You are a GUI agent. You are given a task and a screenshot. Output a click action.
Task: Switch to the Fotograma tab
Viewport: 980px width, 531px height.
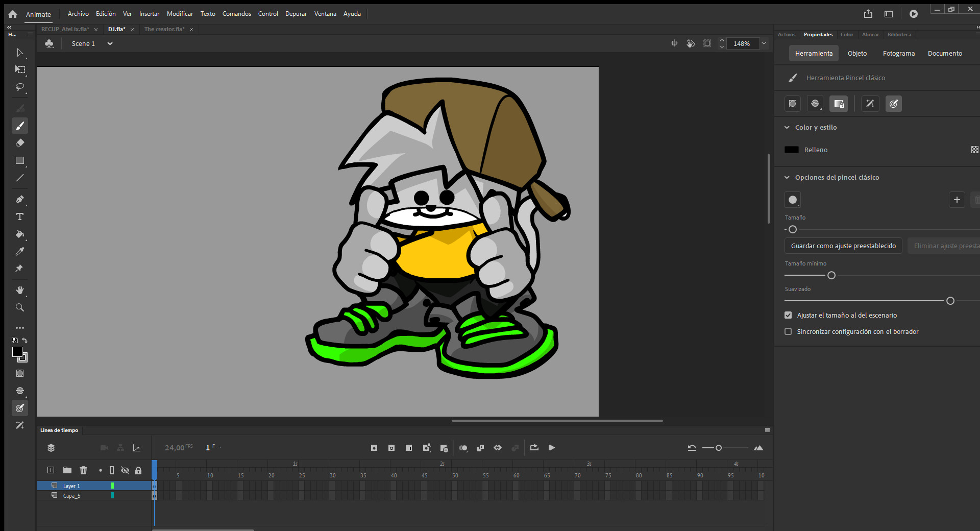[899, 53]
